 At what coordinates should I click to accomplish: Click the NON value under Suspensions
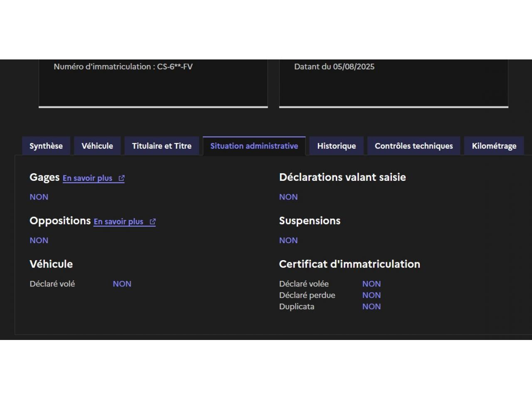point(288,241)
